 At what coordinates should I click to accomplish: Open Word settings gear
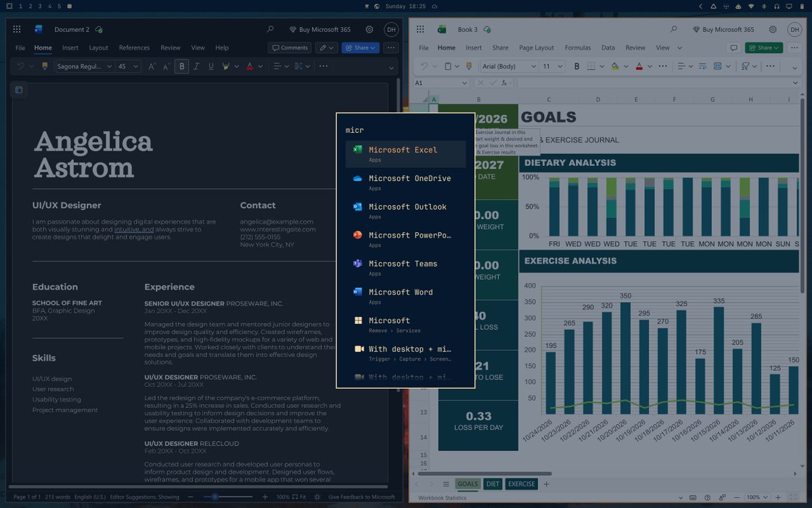click(369, 29)
